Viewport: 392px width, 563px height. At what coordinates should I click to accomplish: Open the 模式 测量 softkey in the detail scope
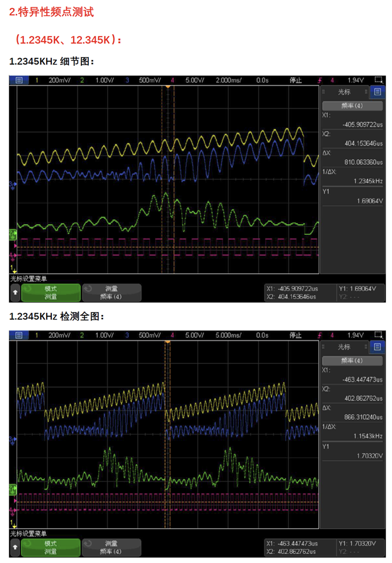(51, 293)
